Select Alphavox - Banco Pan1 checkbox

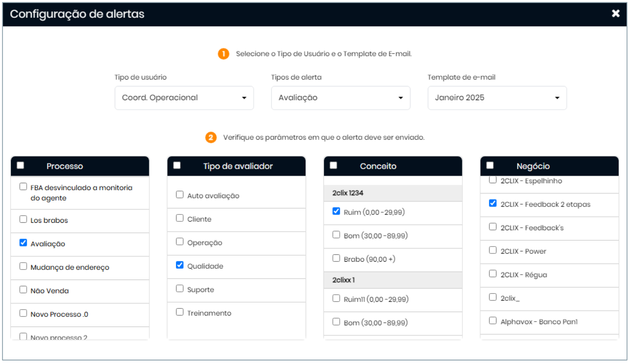tap(493, 321)
